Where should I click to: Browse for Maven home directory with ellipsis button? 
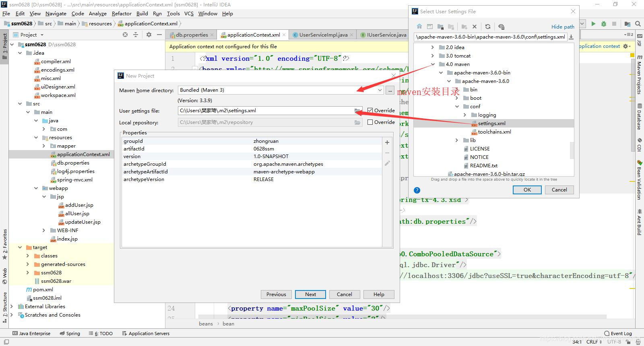pyautogui.click(x=390, y=90)
